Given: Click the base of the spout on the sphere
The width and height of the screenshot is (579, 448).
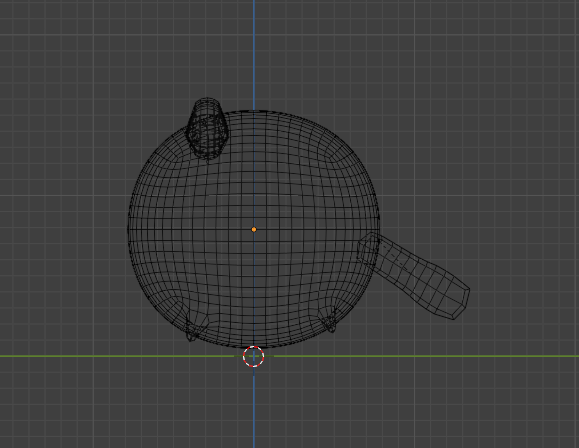Looking at the screenshot, I should [207, 153].
